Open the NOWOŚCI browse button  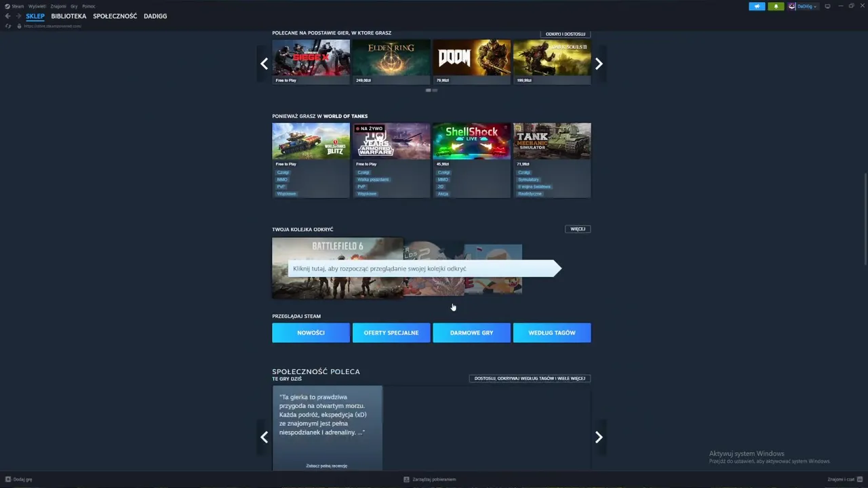coord(311,333)
